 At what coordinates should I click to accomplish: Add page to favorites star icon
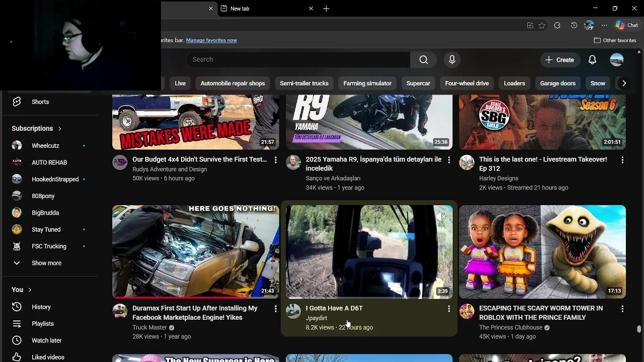click(542, 25)
